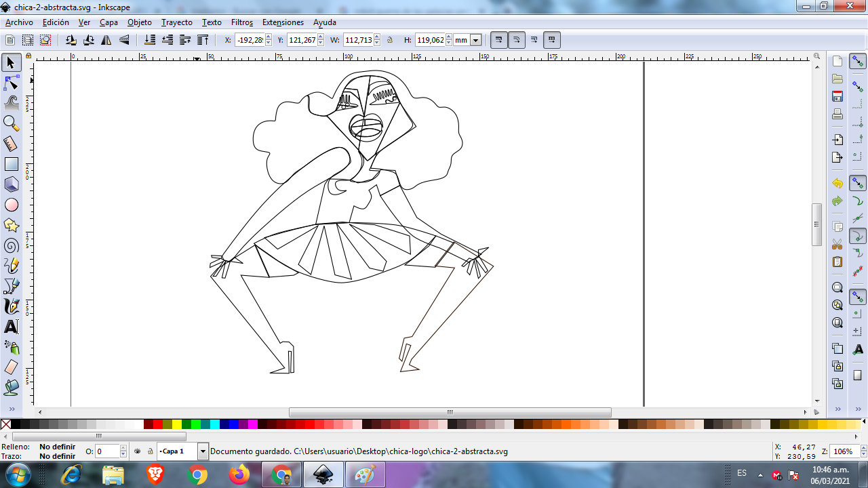Toggle Capa 1 layer lock
The width and height of the screenshot is (868, 488).
[151, 451]
